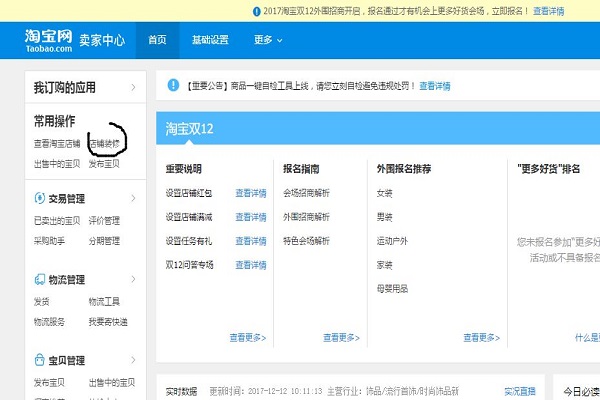
Task: Click 双12问答专场 text
Action: [189, 265]
